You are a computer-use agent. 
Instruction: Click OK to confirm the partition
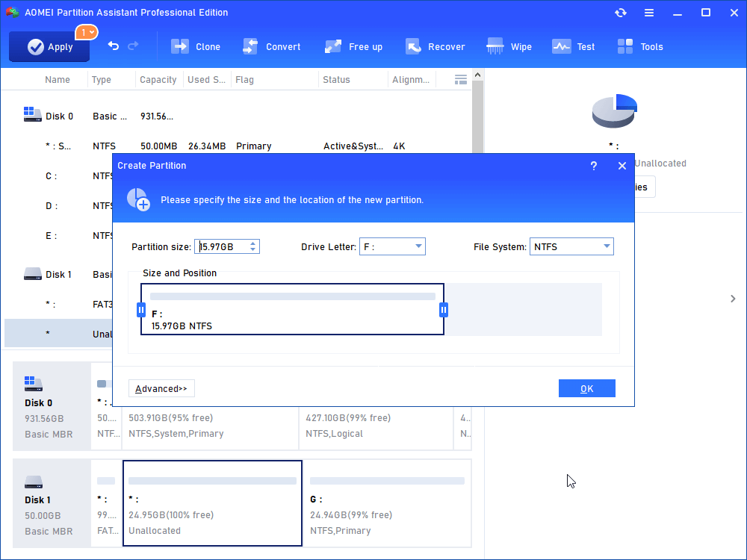pyautogui.click(x=586, y=388)
